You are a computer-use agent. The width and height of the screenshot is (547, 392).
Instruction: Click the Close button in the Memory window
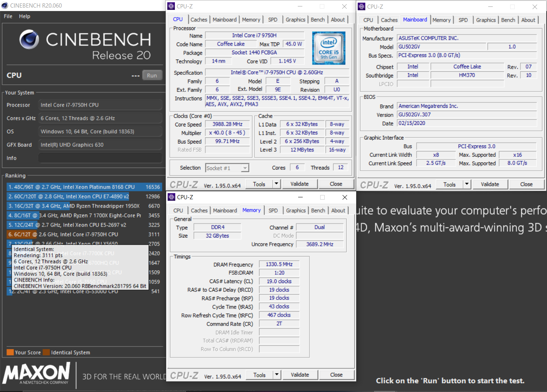[x=336, y=375]
